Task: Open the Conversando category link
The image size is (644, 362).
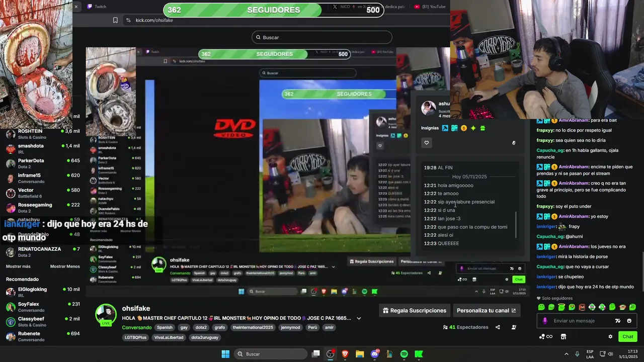Action: (136, 327)
